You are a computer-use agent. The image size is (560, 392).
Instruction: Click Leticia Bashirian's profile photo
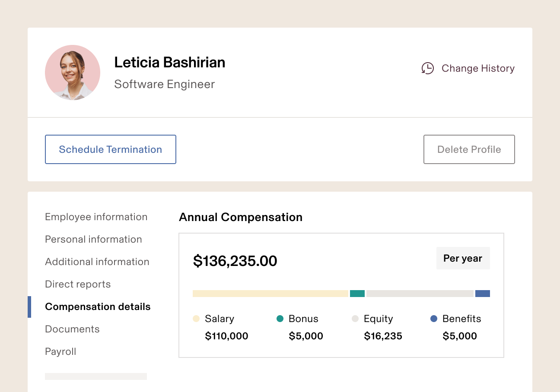point(73,73)
